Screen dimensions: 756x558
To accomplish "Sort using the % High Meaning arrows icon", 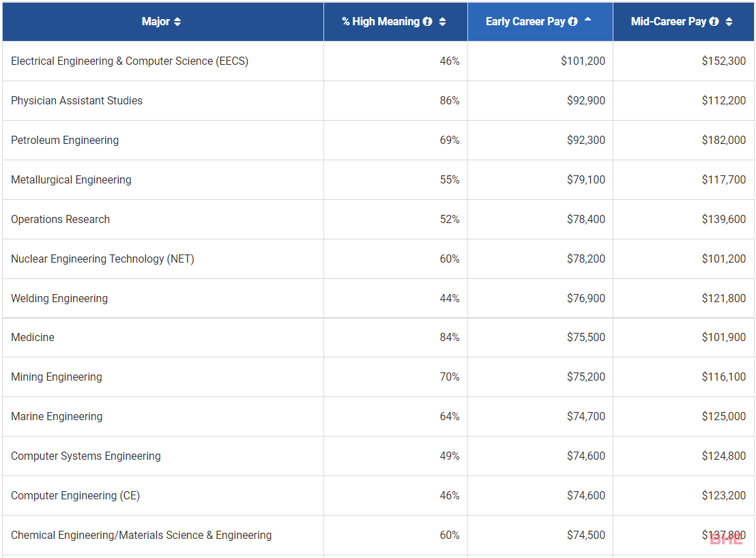I will coord(442,22).
